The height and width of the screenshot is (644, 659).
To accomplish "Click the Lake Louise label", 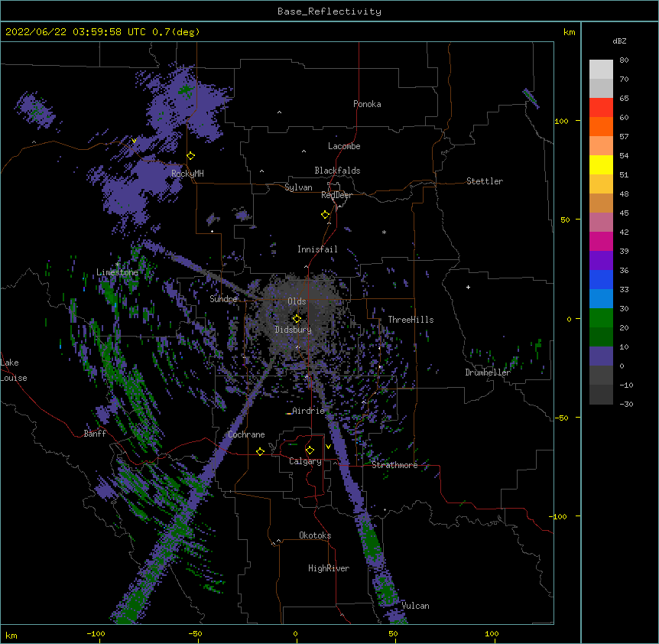I will (x=13, y=370).
